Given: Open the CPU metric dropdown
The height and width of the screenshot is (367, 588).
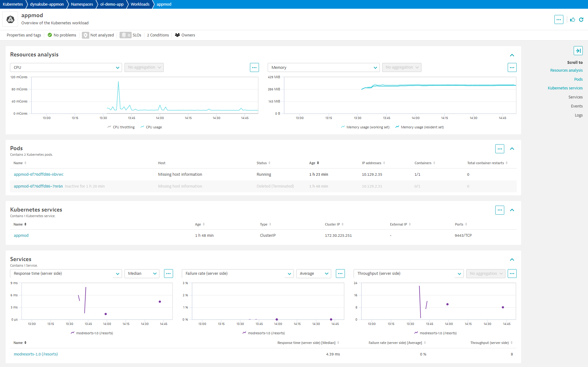Looking at the screenshot, I should click(66, 68).
